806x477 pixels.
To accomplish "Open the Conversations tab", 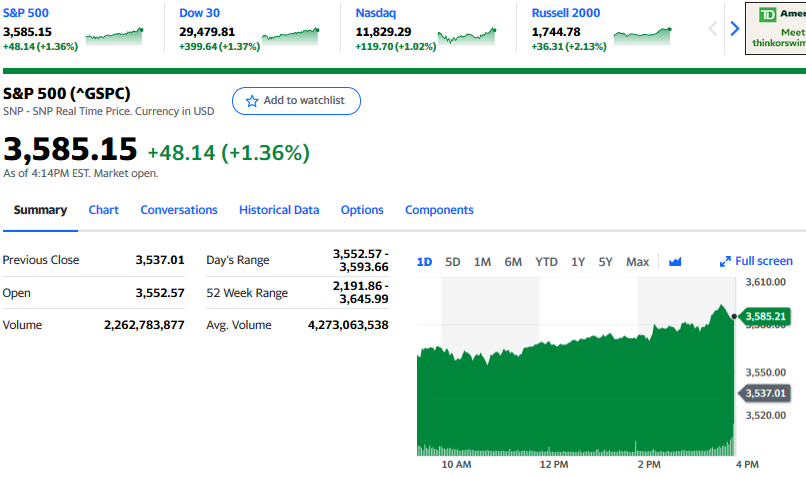I will [x=179, y=210].
